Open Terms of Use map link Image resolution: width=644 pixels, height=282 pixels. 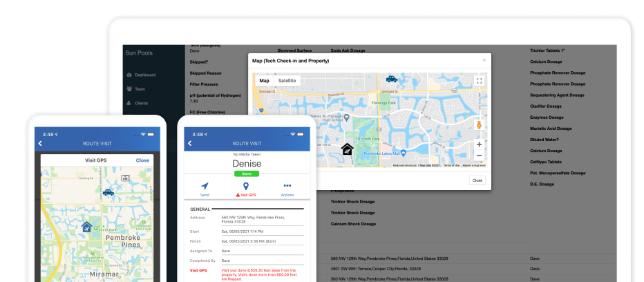pos(451,165)
